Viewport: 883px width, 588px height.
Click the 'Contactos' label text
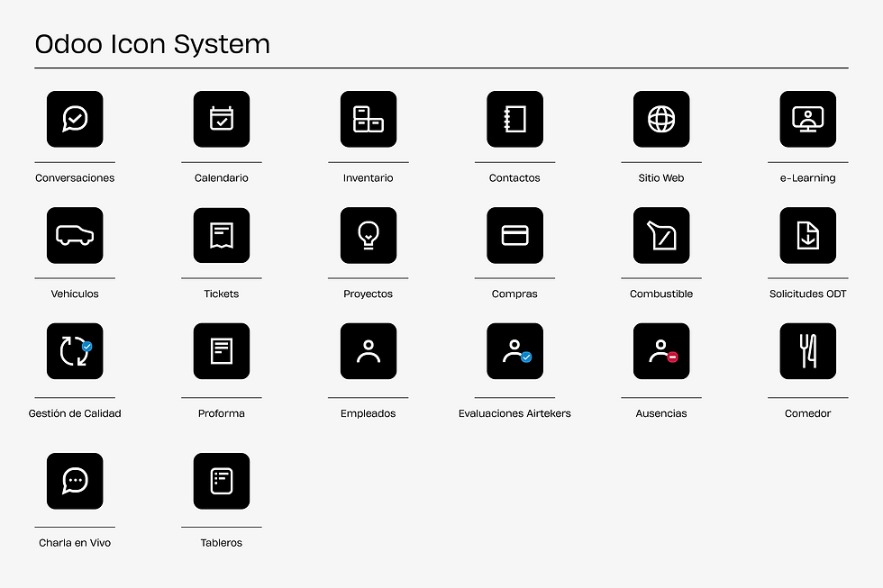(x=514, y=177)
